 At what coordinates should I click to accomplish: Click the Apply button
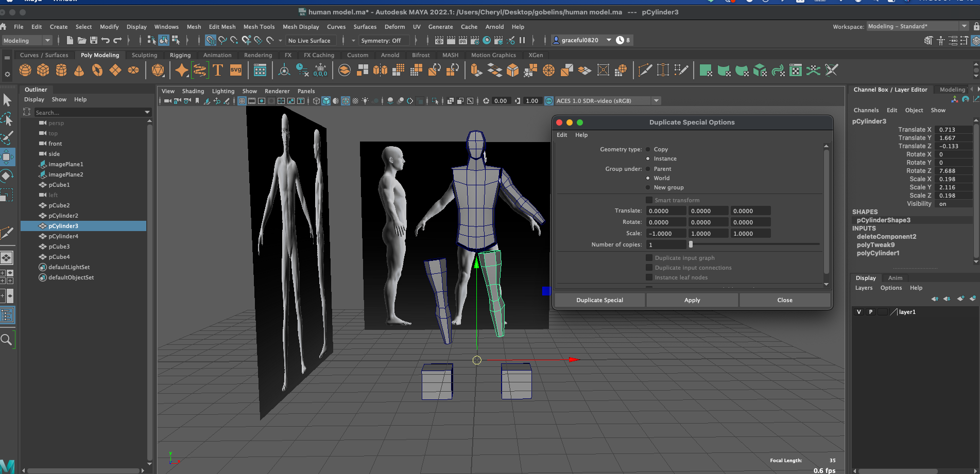coord(692,300)
